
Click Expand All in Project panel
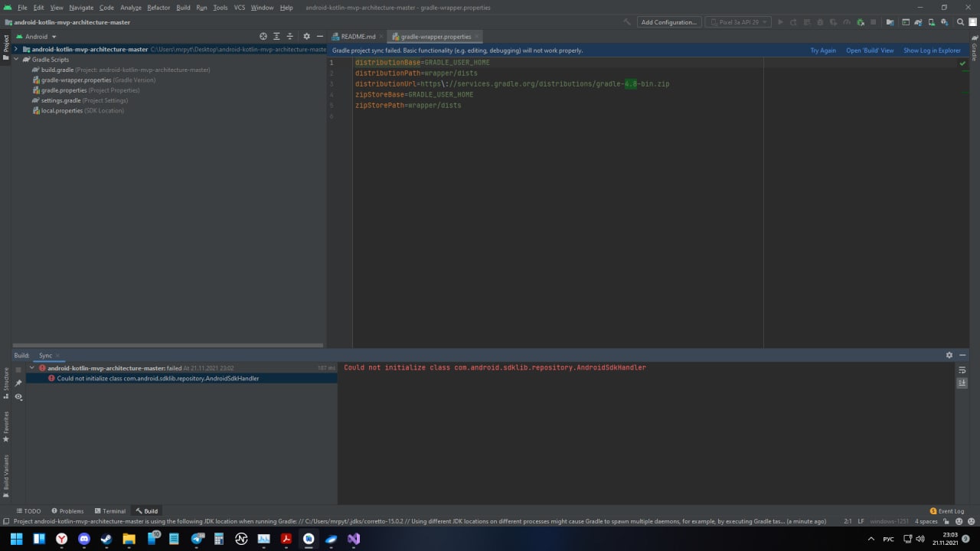click(x=276, y=36)
